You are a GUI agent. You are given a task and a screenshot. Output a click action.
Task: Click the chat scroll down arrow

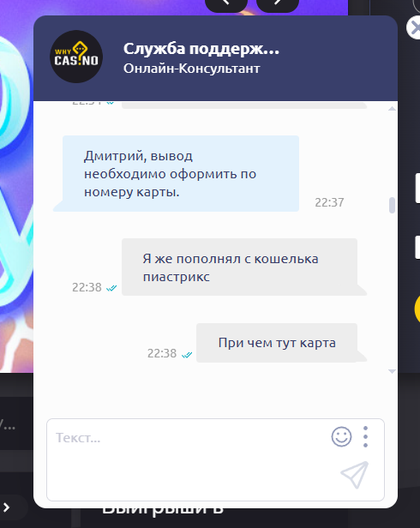[392, 371]
